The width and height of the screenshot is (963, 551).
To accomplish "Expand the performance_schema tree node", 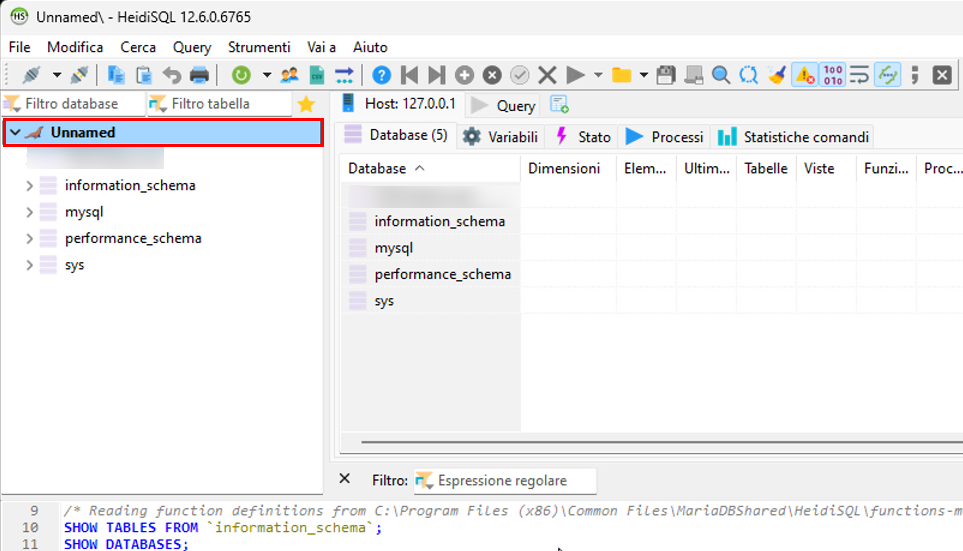I will coord(29,238).
